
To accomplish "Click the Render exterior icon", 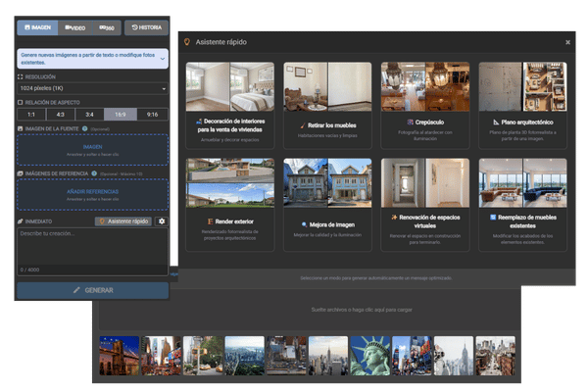I will (x=210, y=221).
